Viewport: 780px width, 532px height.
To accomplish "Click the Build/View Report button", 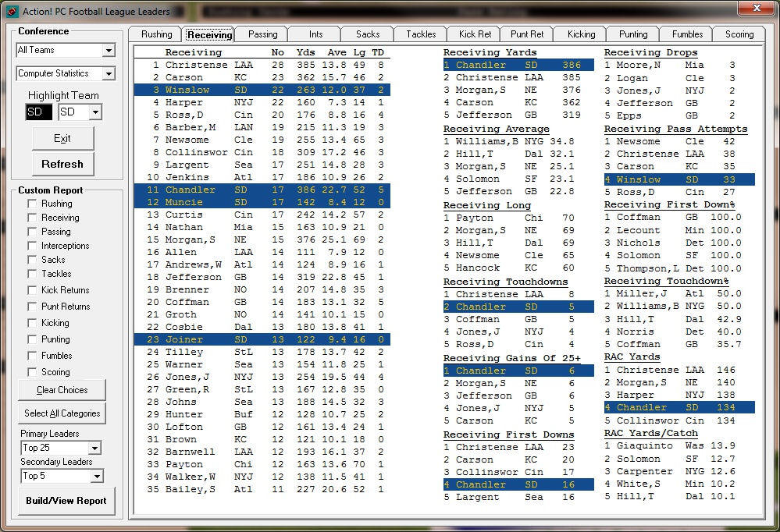I will 66,501.
